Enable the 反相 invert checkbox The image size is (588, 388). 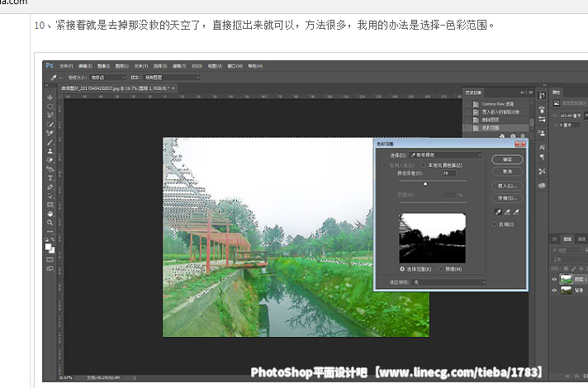pyautogui.click(x=494, y=225)
